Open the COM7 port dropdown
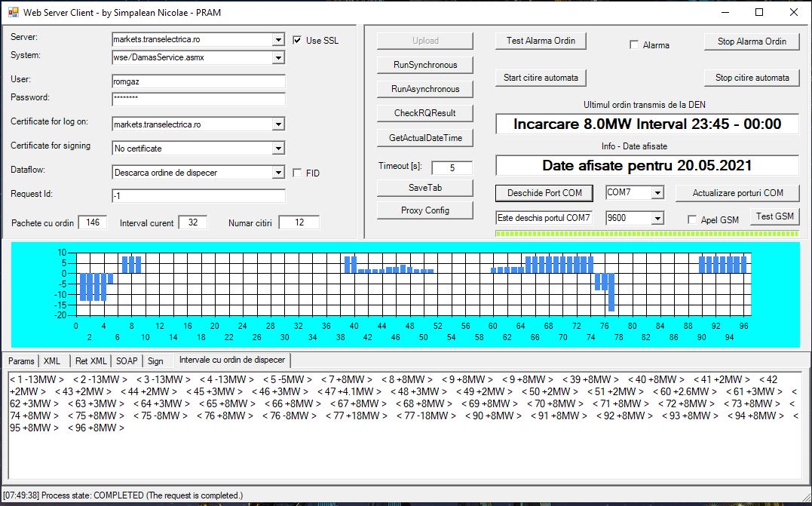This screenshot has width=812, height=506. point(657,193)
